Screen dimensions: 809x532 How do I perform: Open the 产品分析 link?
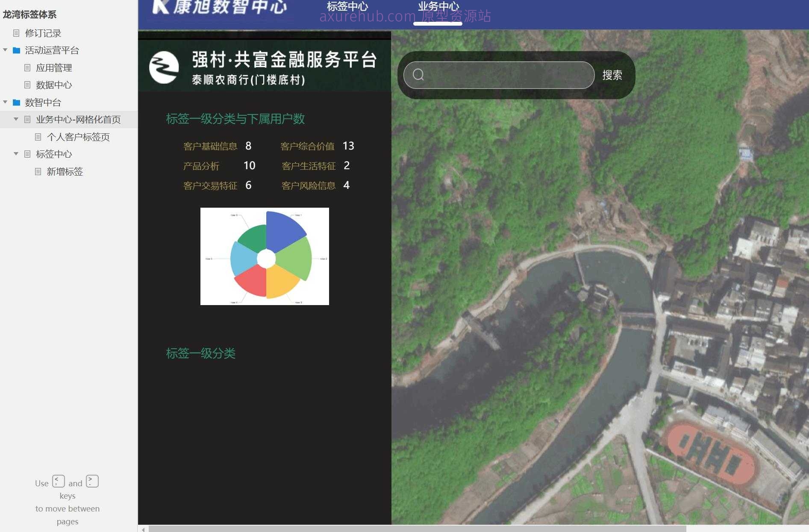pos(201,166)
